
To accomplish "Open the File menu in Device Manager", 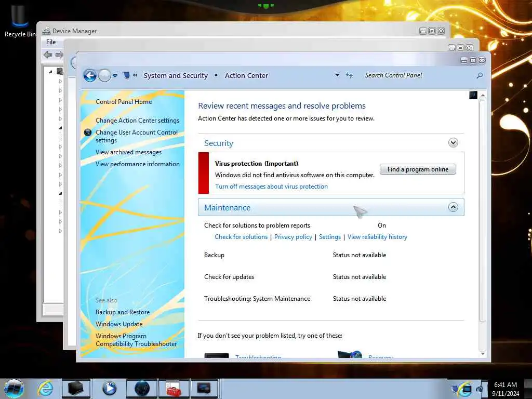I will click(x=51, y=42).
